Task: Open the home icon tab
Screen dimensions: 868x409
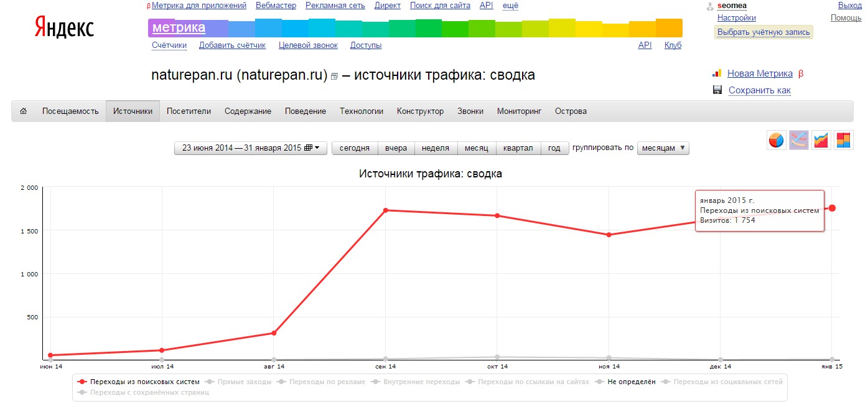Action: pos(24,111)
